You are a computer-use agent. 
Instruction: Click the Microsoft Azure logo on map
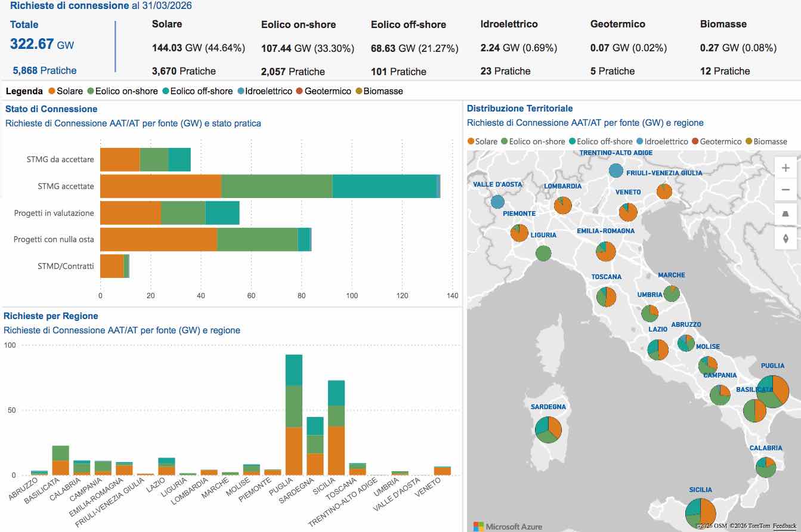[508, 526]
